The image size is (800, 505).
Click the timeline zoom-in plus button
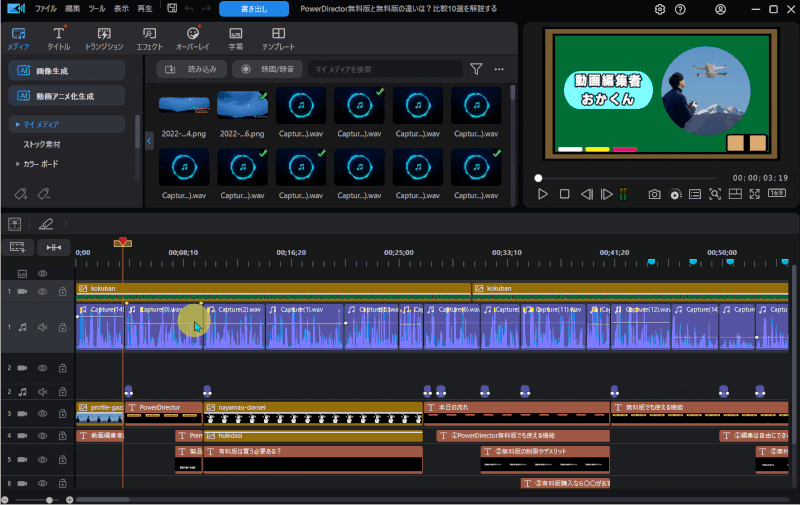click(x=69, y=500)
